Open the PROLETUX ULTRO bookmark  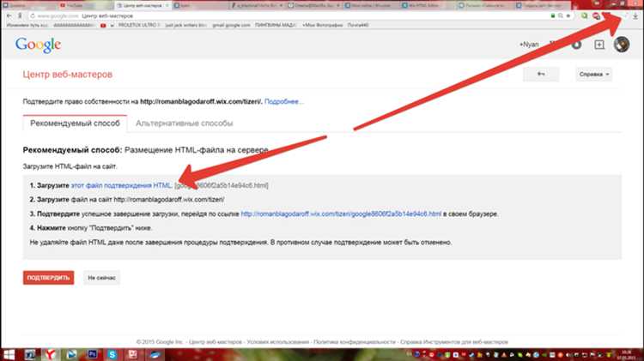(x=137, y=25)
